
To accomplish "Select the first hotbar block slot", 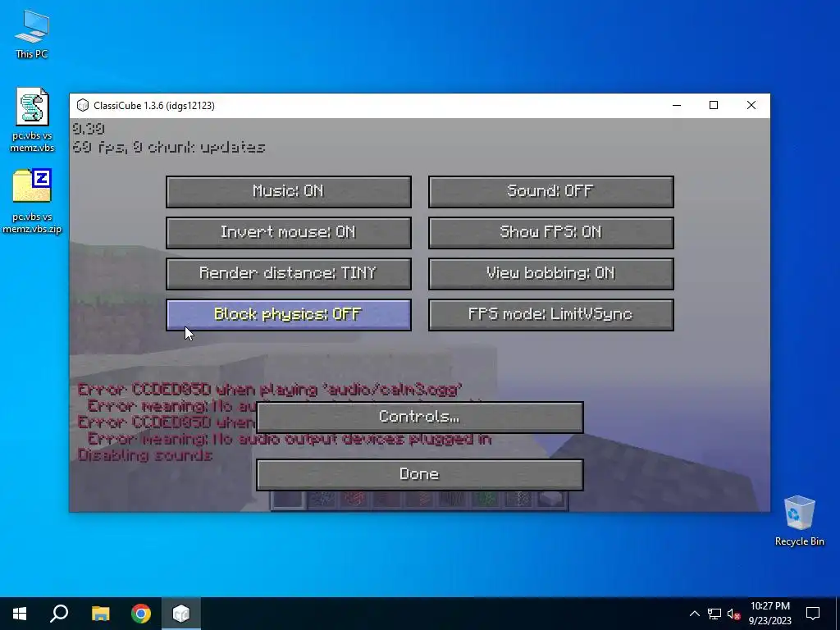I will pyautogui.click(x=288, y=499).
